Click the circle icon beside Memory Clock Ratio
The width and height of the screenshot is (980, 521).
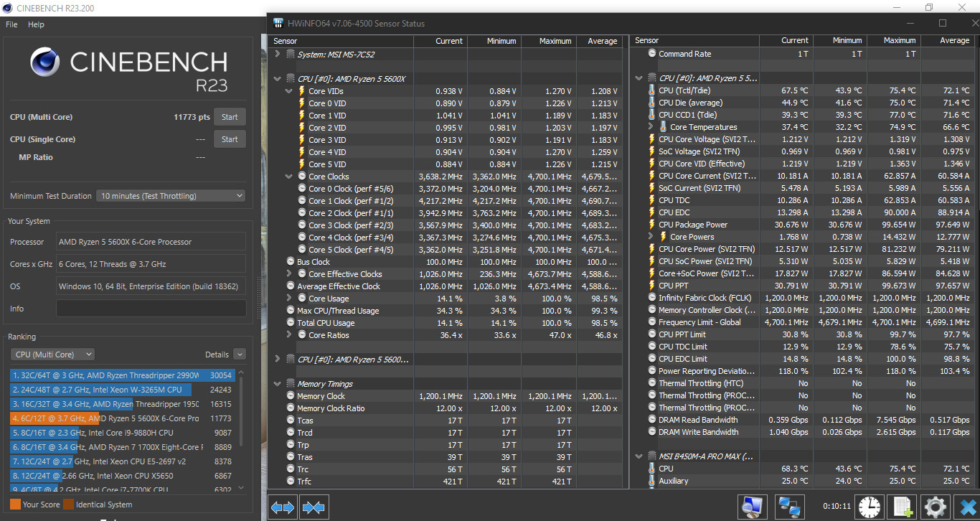[x=291, y=408]
